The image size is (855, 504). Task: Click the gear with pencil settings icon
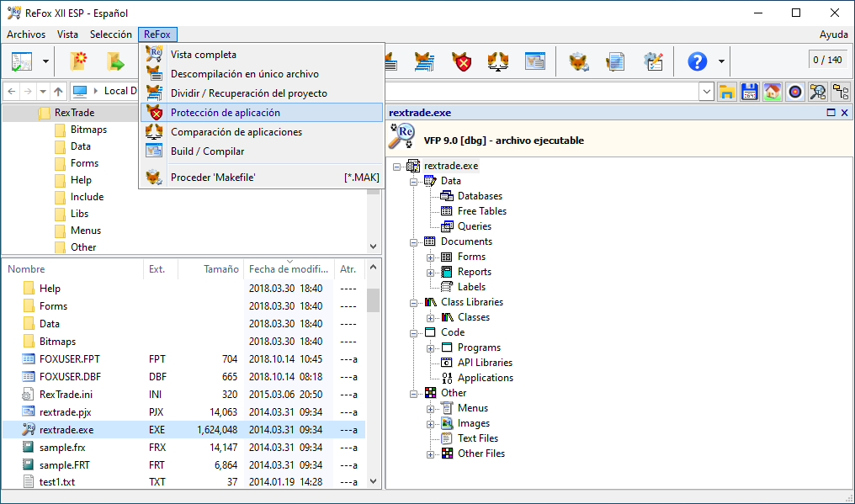(652, 61)
